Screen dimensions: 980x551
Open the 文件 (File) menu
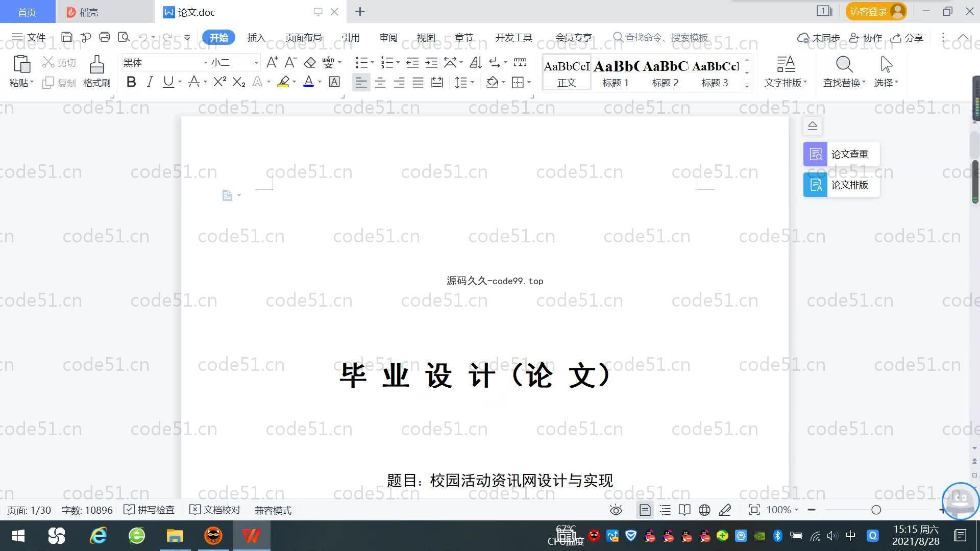29,37
